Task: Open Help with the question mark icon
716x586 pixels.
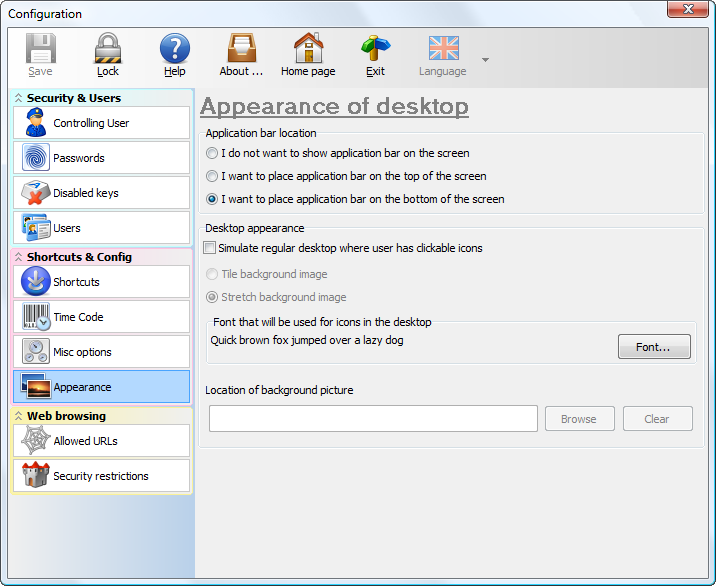Action: (x=175, y=49)
